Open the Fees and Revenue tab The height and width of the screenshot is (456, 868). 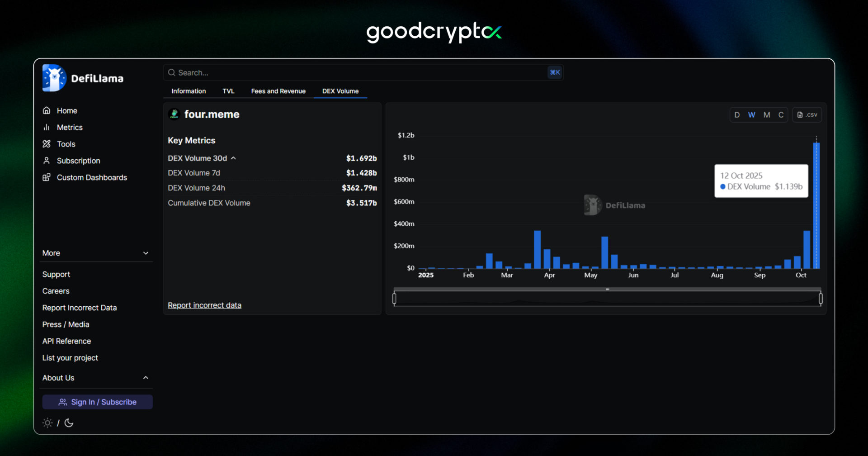(x=278, y=91)
